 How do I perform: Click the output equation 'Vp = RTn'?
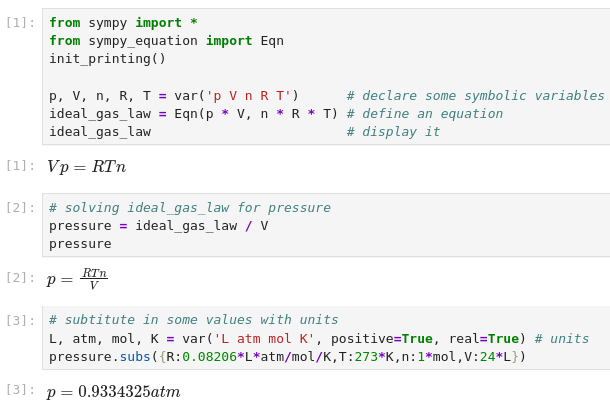click(86, 167)
